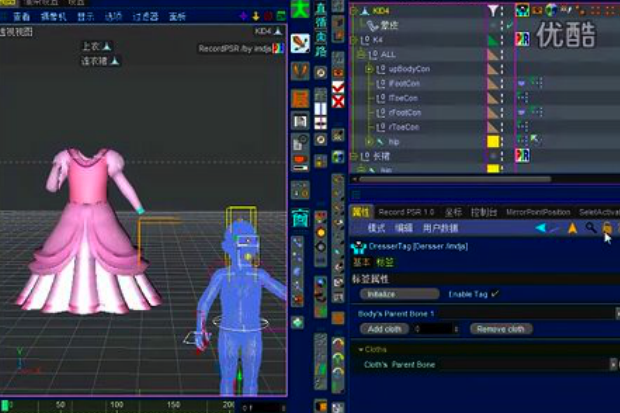The height and width of the screenshot is (413, 620).
Task: Click the orange wings icon in toolbar
Action: (x=300, y=72)
